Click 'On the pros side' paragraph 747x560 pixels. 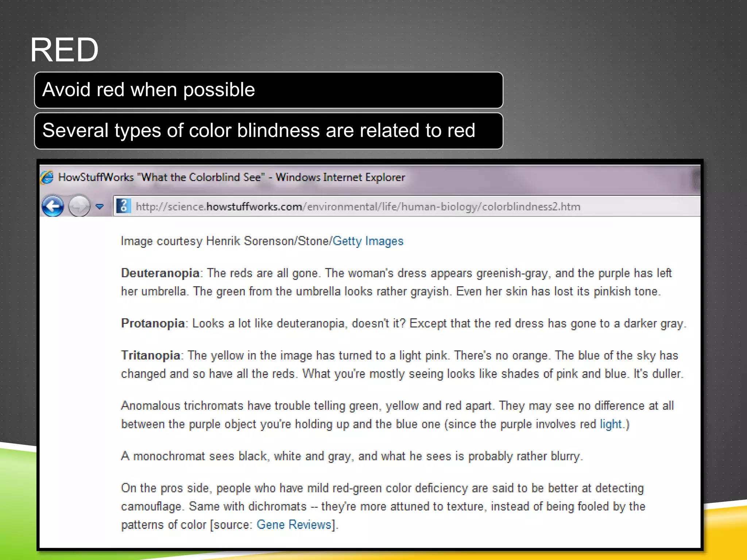click(383, 506)
